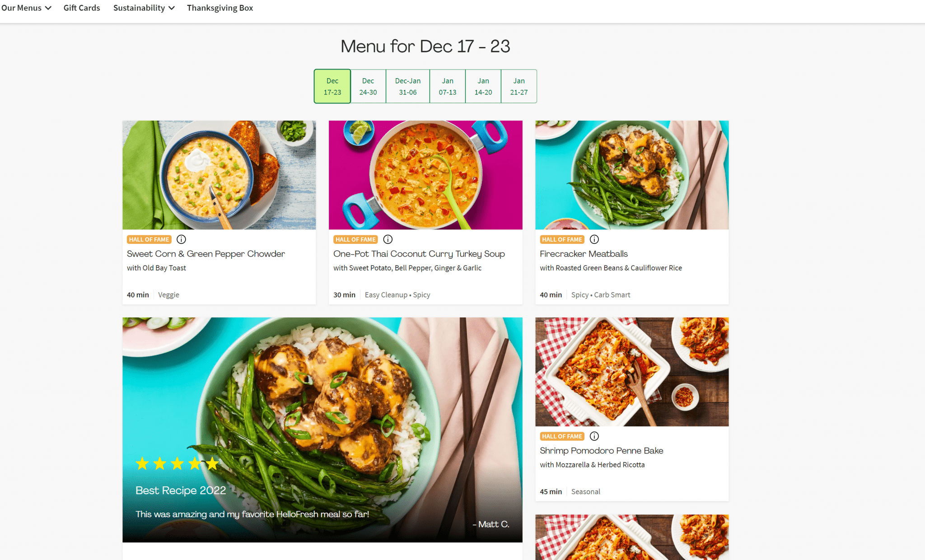This screenshot has height=560, width=925.
Task: Choose the Jan 21-27 menu week
Action: pyautogui.click(x=519, y=86)
